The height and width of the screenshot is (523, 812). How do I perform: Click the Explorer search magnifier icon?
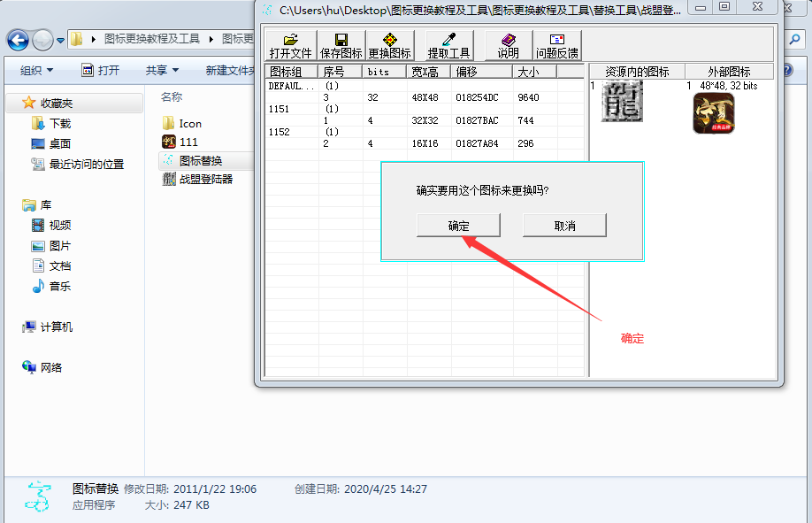click(x=794, y=40)
